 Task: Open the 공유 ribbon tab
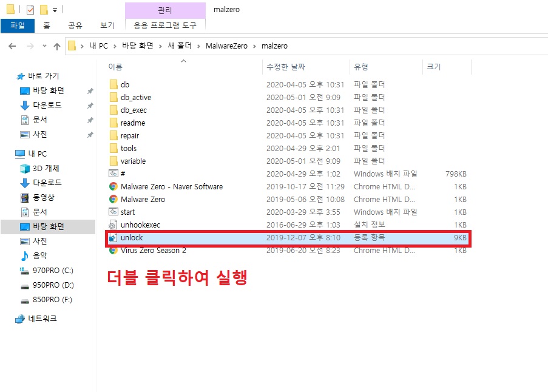[x=75, y=25]
